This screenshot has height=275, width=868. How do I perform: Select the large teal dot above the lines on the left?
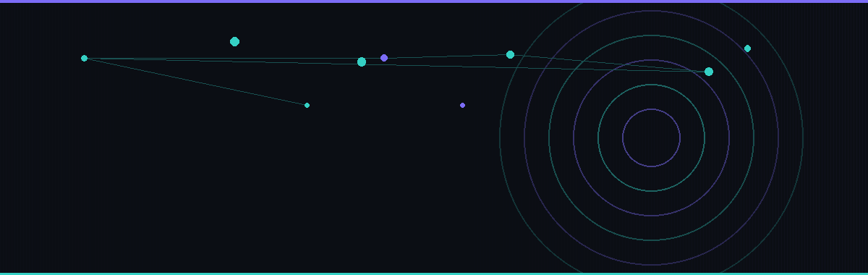[x=234, y=41]
